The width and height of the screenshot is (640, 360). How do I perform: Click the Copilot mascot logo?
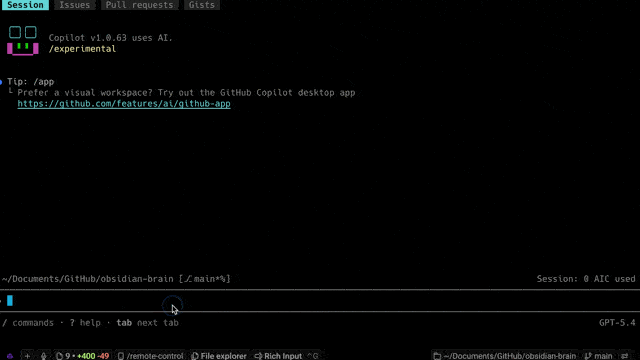pos(23,40)
